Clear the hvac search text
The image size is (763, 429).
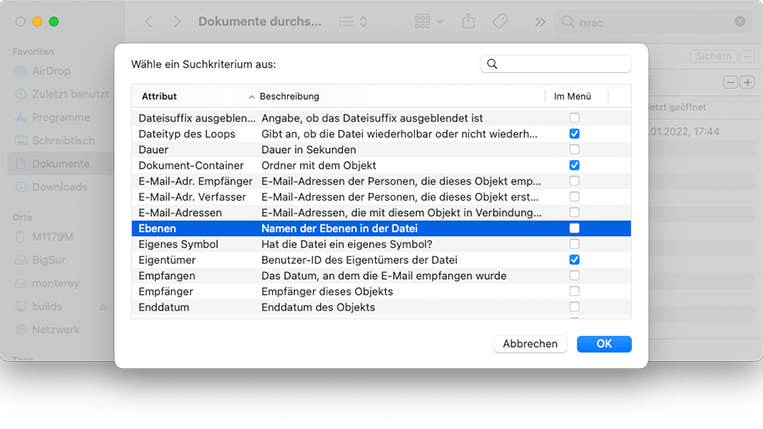point(739,21)
